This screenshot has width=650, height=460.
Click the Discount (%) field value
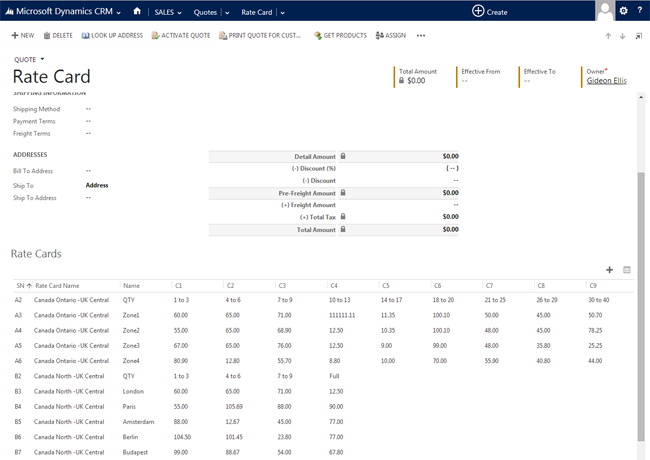coord(451,168)
